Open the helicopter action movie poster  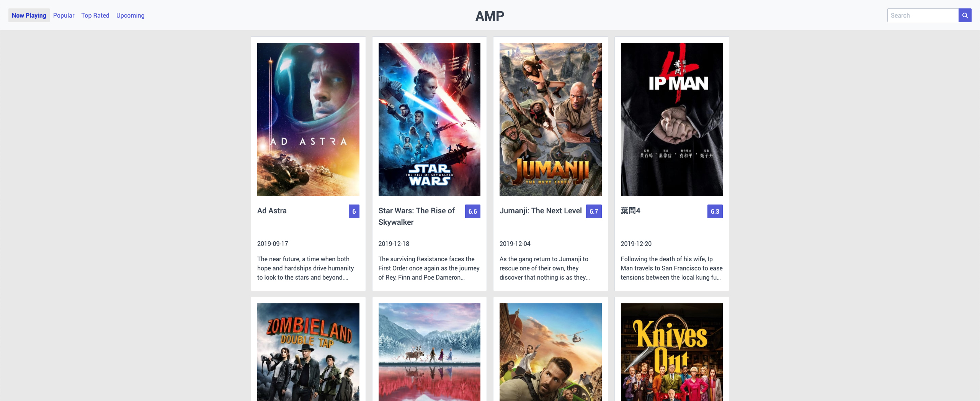coord(550,352)
